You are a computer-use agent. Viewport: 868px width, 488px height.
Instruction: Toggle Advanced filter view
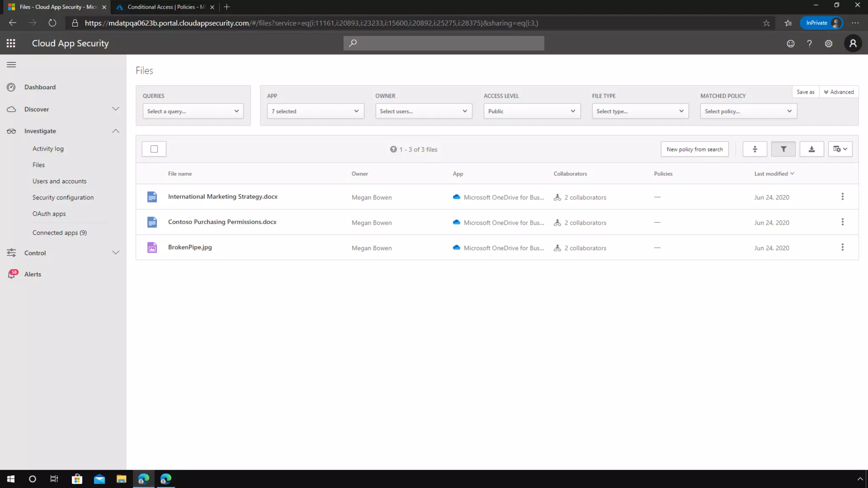839,92
